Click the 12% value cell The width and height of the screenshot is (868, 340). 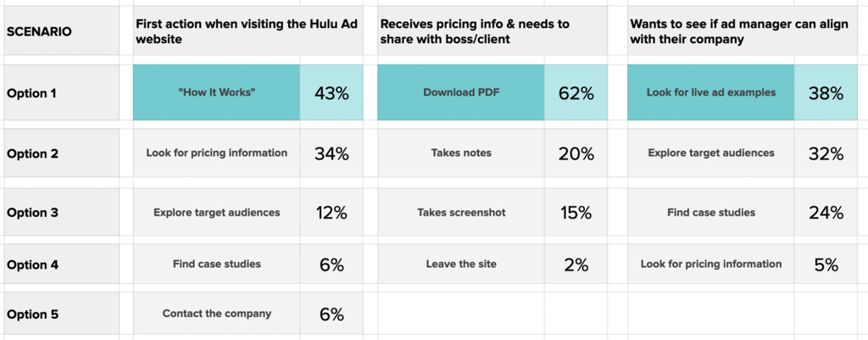click(x=331, y=213)
